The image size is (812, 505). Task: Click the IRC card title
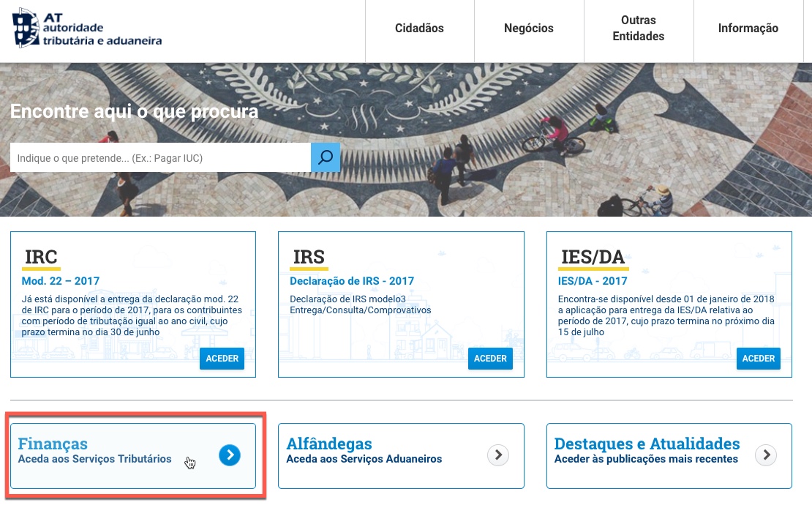[x=41, y=257]
